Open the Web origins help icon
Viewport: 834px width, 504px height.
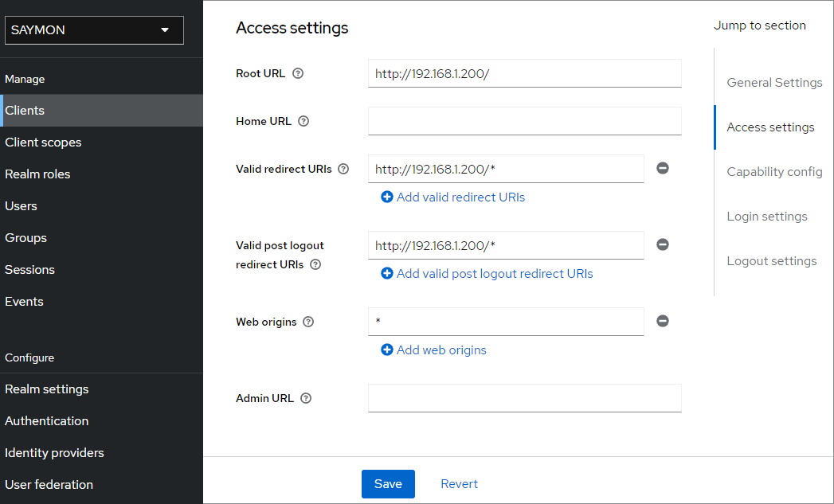click(x=308, y=322)
